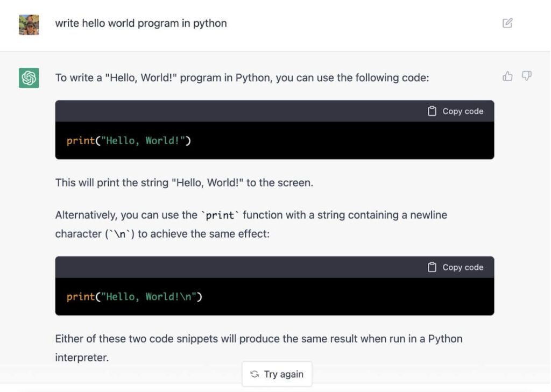Click paragraph starting "Either of these two"
The width and height of the screenshot is (551, 392).
coord(258,339)
